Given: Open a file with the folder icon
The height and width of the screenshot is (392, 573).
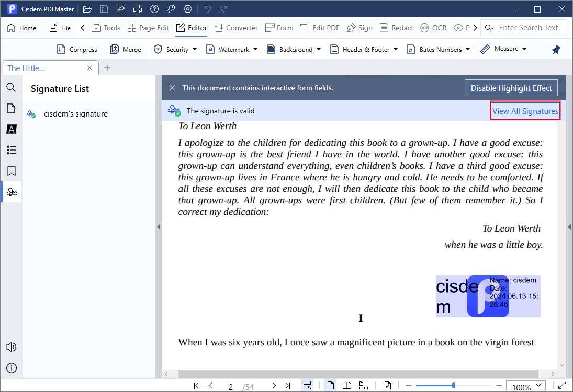Looking at the screenshot, I should (87, 9).
